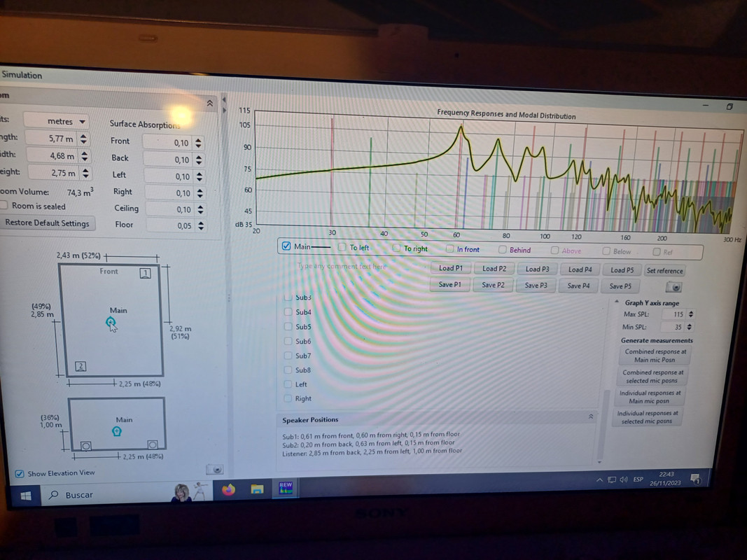Enable the To left response checkbox
The image size is (747, 560).
(x=342, y=247)
